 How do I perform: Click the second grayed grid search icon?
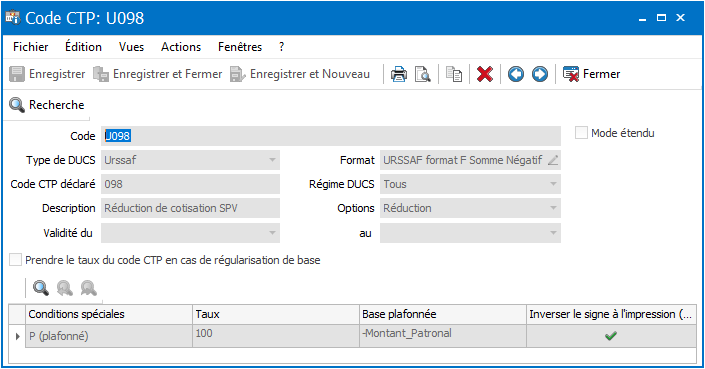(65, 288)
